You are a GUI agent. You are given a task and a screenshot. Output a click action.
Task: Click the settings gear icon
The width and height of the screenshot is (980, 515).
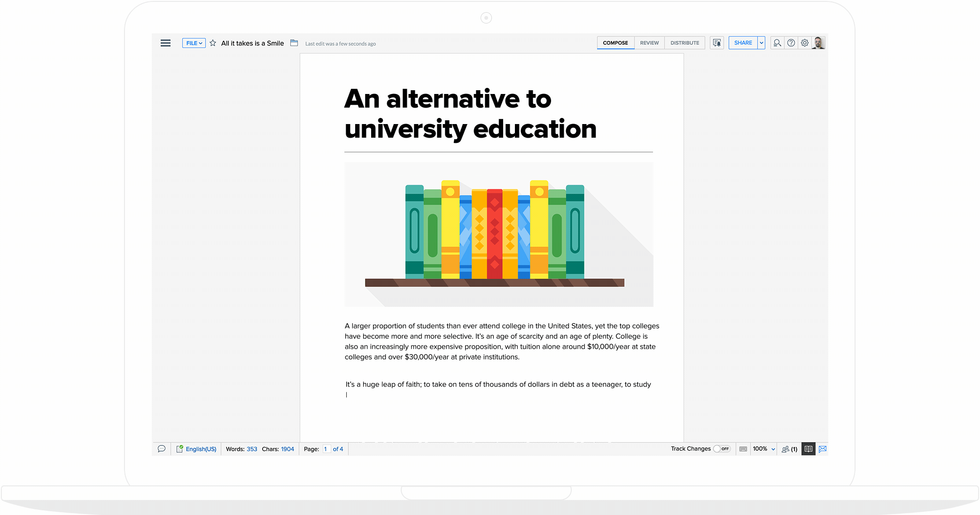click(x=804, y=43)
